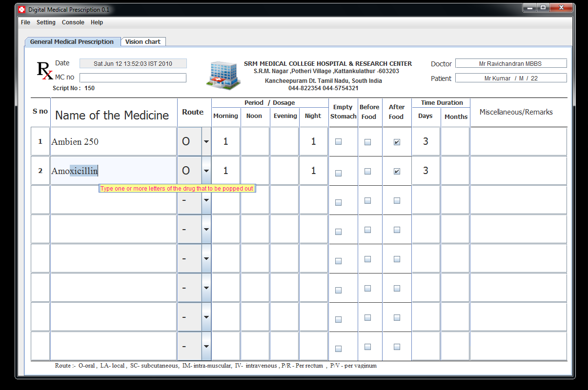Uncheck After Food for Amoxicillin
The height and width of the screenshot is (390, 588).
coord(397,171)
